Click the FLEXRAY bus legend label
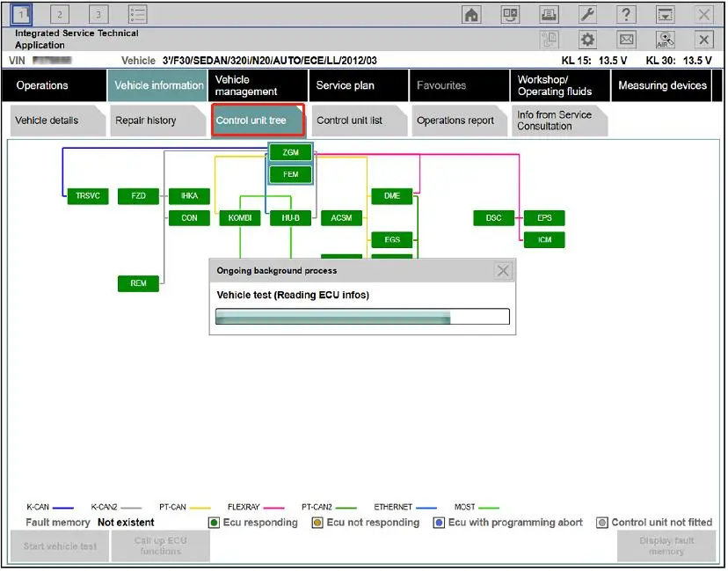The height and width of the screenshot is (571, 728). 244,508
